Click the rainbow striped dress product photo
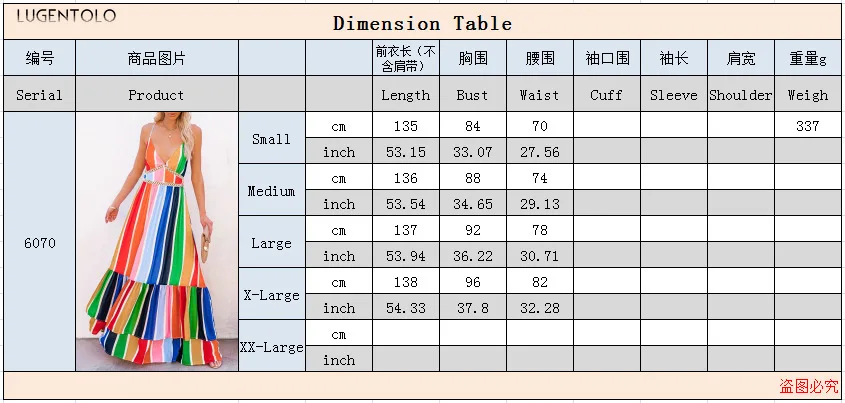845x403 pixels. point(156,241)
